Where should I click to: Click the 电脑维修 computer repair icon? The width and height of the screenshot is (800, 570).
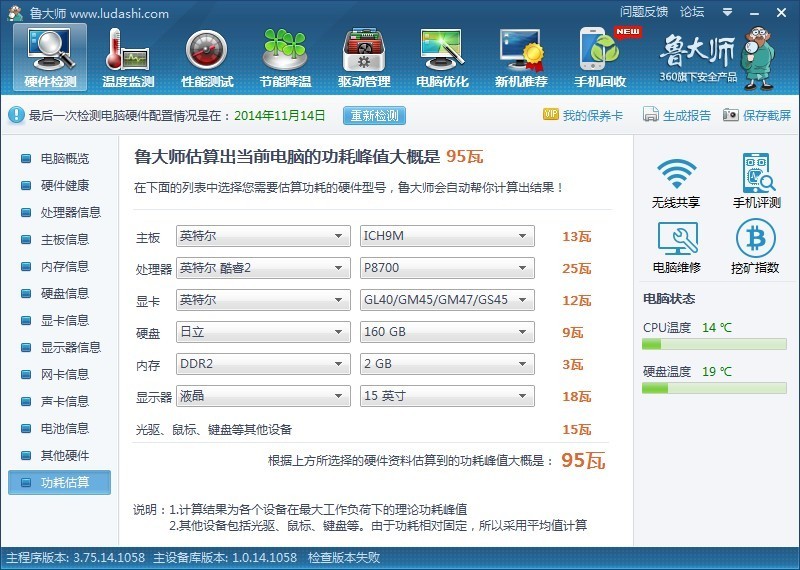(677, 247)
